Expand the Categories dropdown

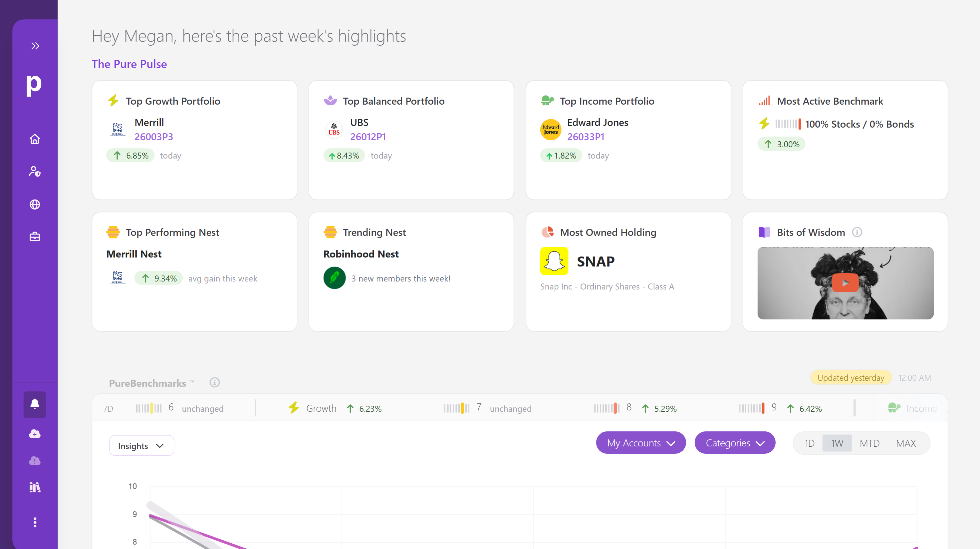735,442
